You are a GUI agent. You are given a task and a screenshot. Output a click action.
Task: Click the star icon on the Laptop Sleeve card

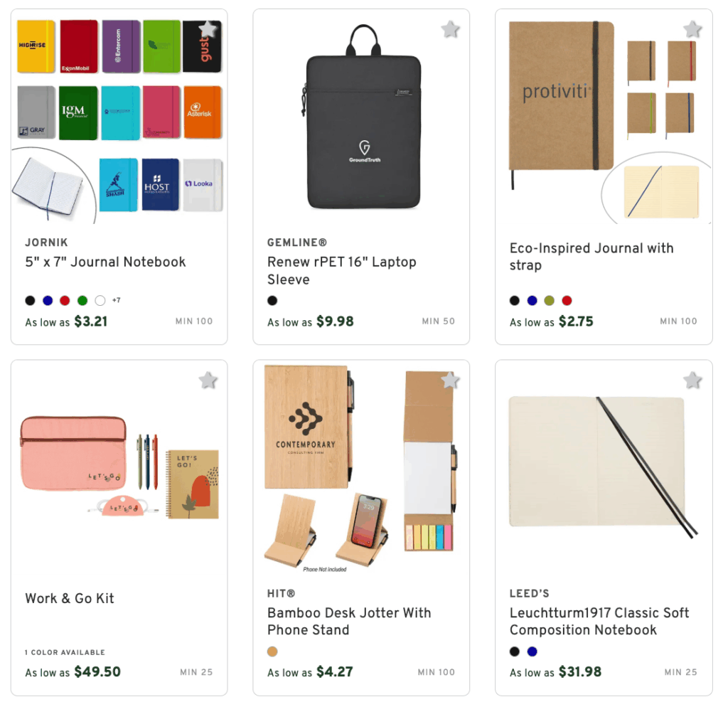tap(449, 29)
